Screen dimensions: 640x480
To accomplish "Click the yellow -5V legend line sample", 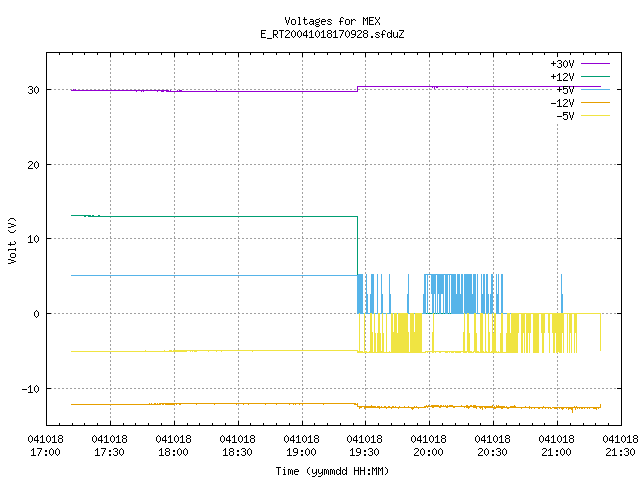I will [595, 116].
